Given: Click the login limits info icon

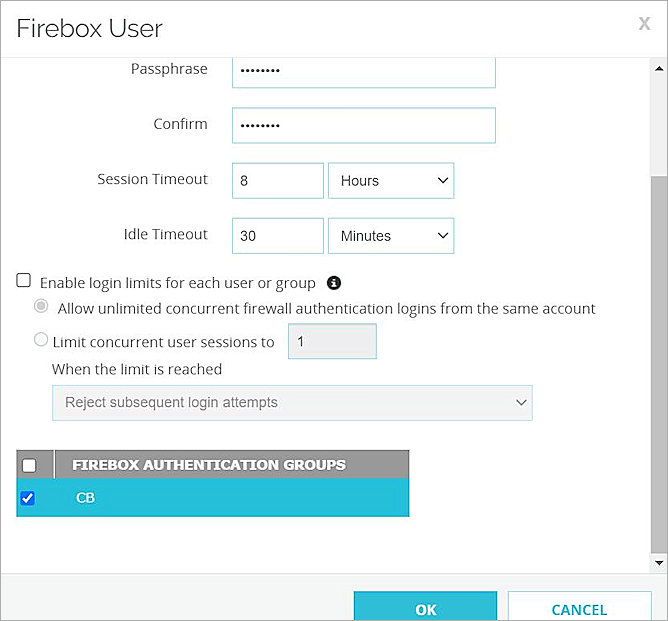Looking at the screenshot, I should tap(335, 283).
